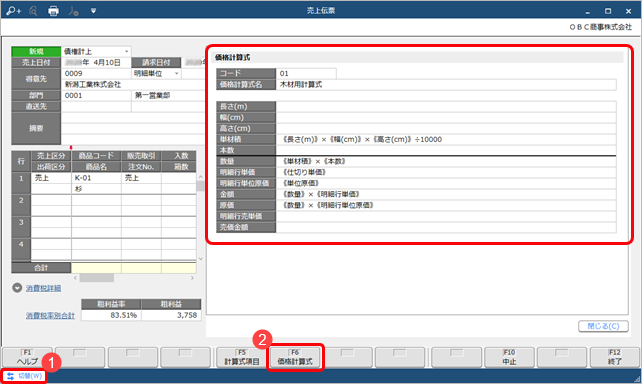
Task: Click the 粗利益率 value 83.51%
Action: click(x=111, y=315)
